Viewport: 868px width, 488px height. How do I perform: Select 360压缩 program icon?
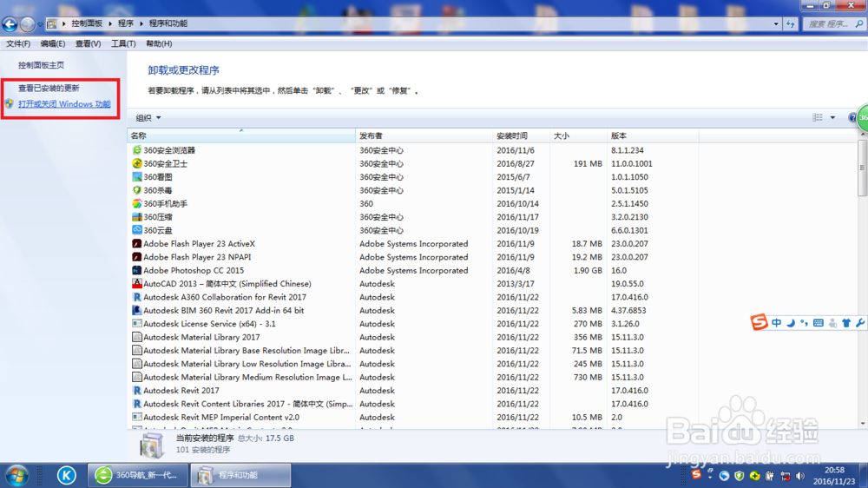click(x=137, y=216)
